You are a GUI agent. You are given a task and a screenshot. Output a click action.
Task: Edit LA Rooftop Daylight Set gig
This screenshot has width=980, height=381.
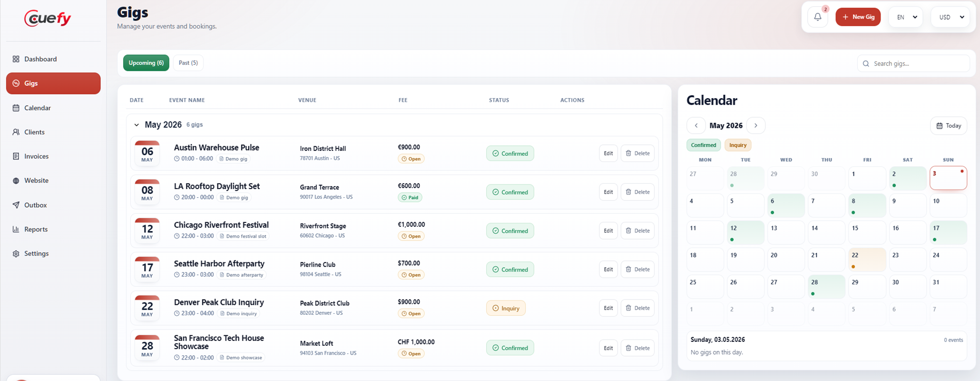608,192
